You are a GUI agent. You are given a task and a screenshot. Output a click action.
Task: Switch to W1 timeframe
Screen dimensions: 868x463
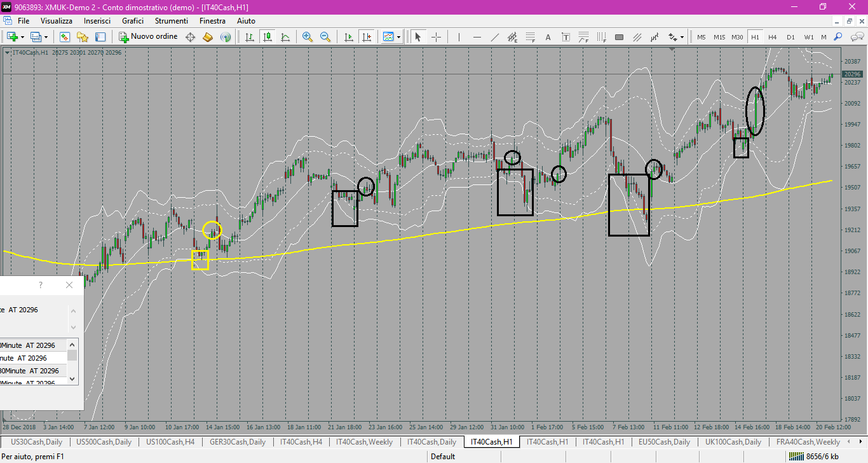[x=808, y=37]
